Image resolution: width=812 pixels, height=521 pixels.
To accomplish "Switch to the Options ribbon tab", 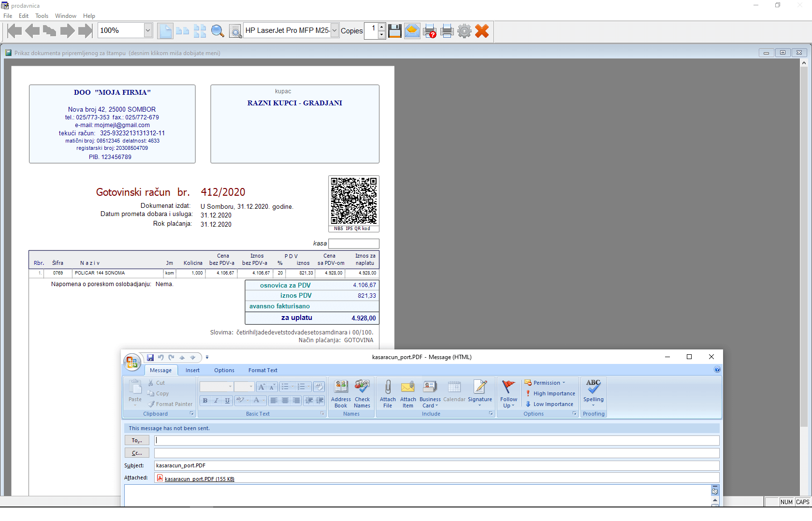I will [224, 370].
